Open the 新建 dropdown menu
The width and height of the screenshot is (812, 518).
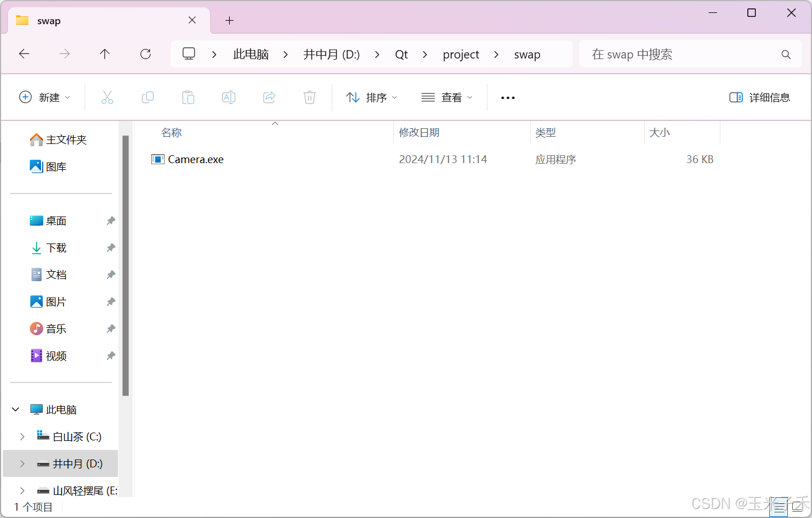(x=45, y=97)
